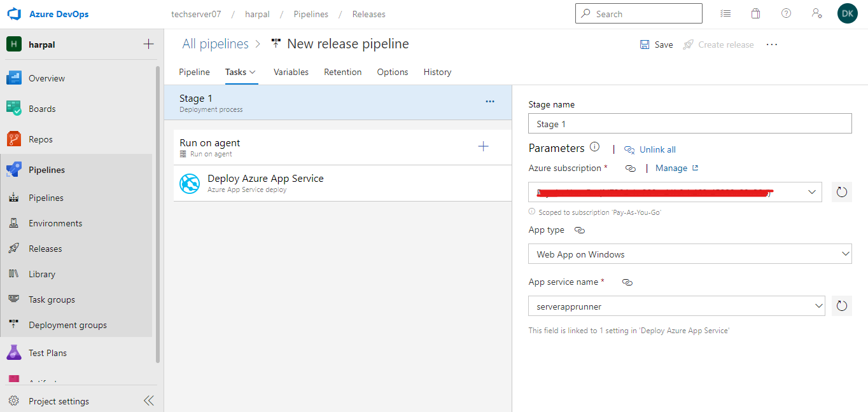The image size is (868, 412).
Task: Click the Create release button
Action: (x=718, y=45)
